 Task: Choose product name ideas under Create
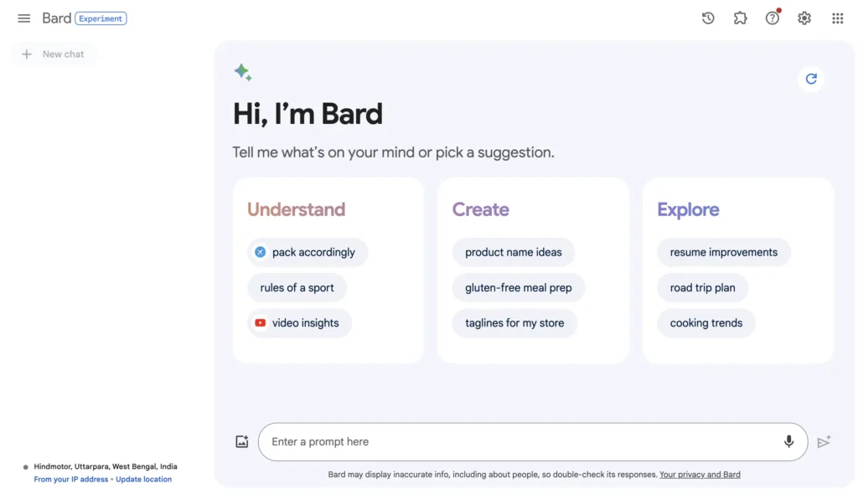pyautogui.click(x=514, y=252)
